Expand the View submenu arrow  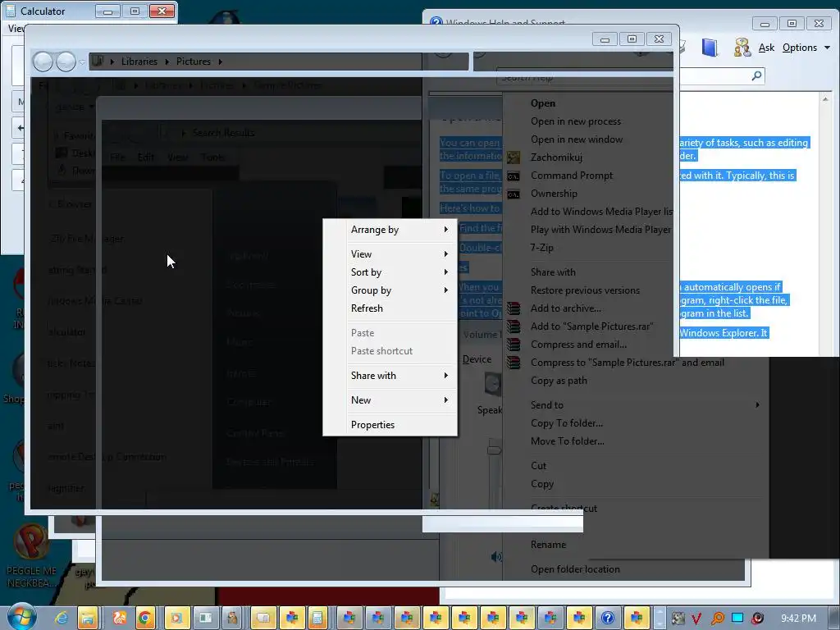[x=445, y=254]
